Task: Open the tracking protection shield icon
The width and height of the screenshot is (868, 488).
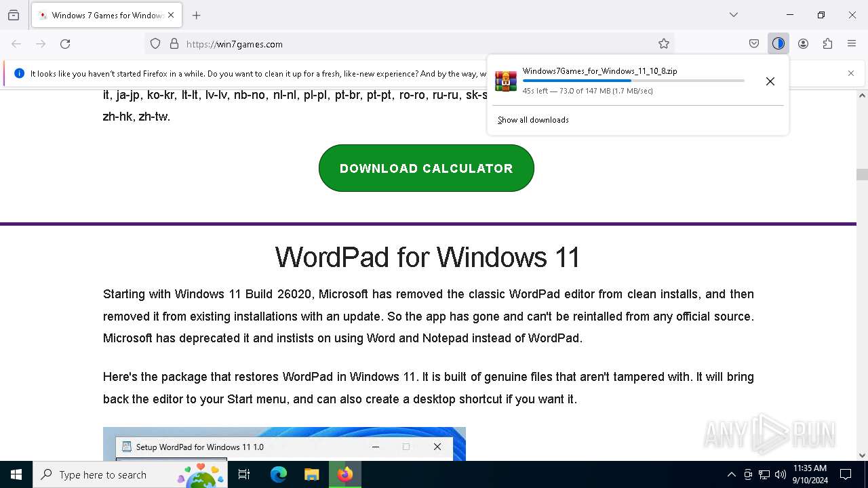Action: click(x=155, y=43)
